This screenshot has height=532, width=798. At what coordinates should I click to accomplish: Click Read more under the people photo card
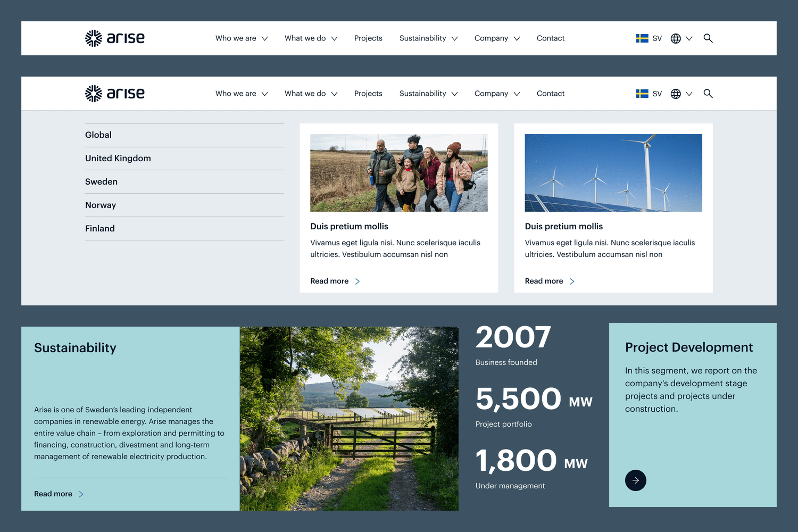pos(329,281)
